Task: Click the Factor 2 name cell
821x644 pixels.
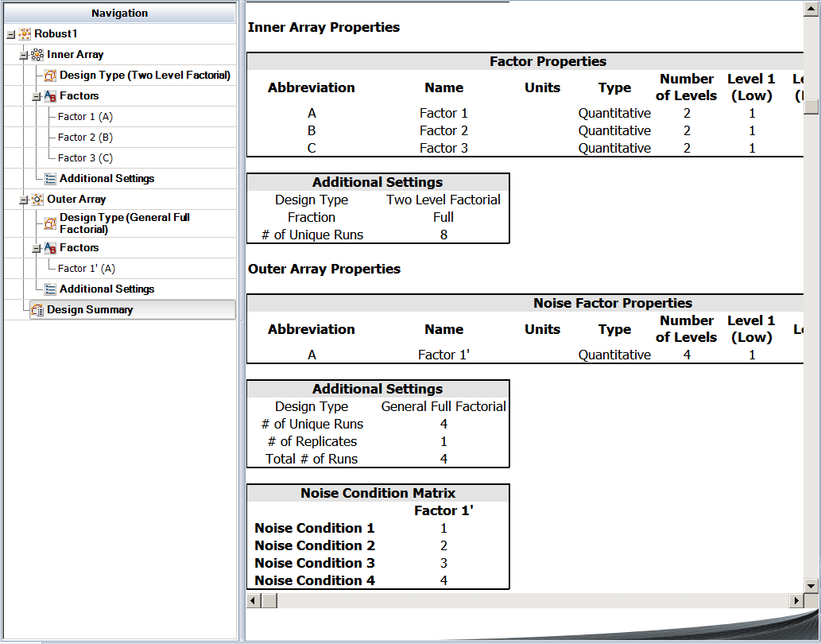Action: pos(443,131)
